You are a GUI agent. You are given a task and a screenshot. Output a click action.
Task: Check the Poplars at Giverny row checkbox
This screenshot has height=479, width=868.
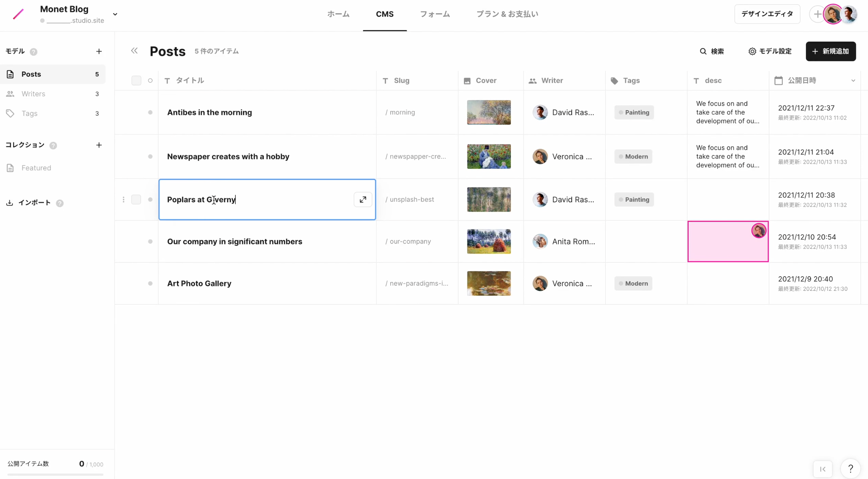click(x=136, y=200)
